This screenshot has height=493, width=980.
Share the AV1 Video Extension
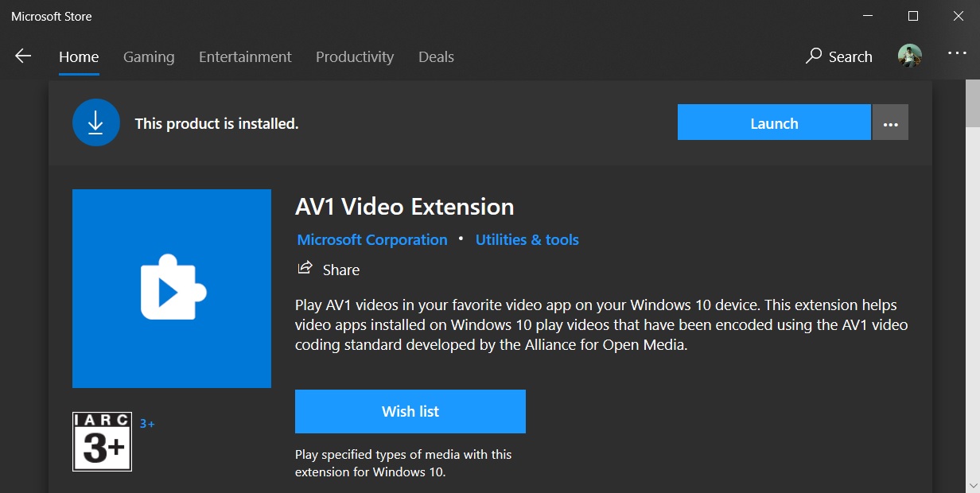[x=329, y=270]
